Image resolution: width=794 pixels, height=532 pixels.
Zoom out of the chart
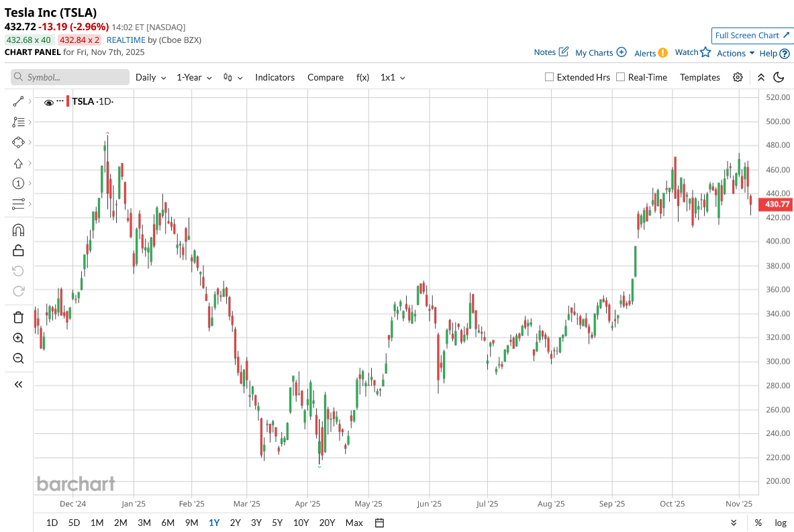point(18,358)
